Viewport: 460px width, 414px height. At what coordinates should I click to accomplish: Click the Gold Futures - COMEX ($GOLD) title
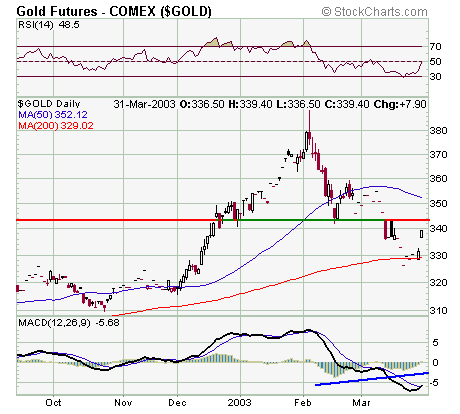tap(114, 11)
